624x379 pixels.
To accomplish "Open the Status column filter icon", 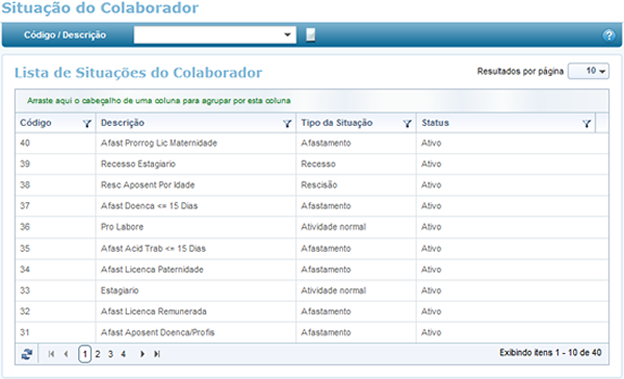I will coord(586,124).
